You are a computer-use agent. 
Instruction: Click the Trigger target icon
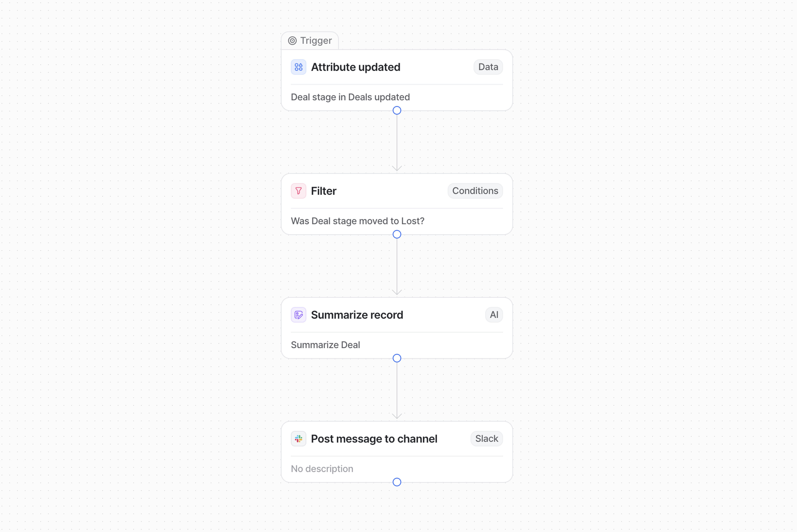292,41
